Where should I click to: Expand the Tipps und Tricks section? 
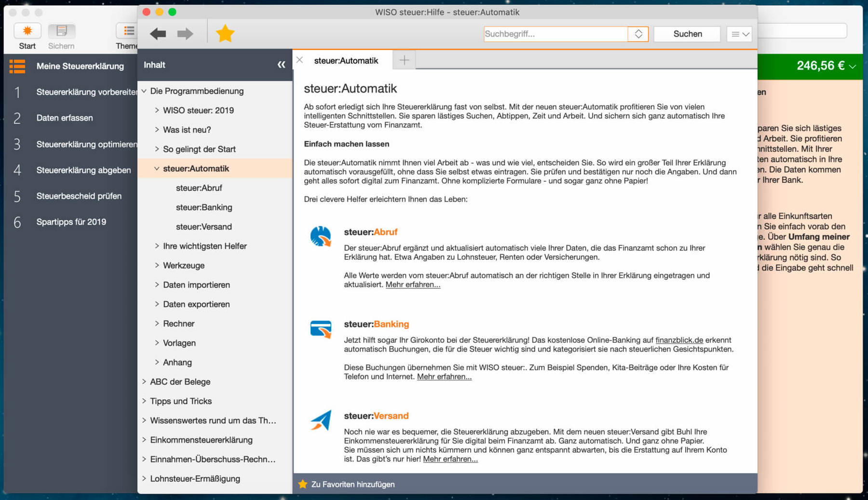tap(144, 401)
